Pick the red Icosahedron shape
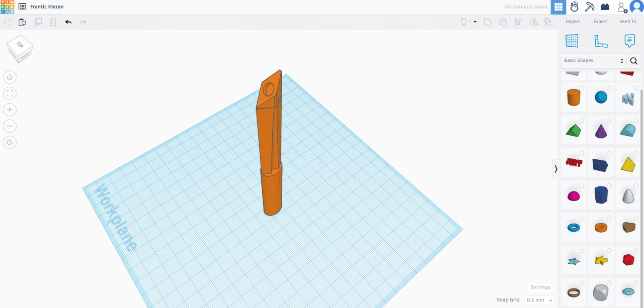Screen dimensions: 644x308 tap(628, 260)
